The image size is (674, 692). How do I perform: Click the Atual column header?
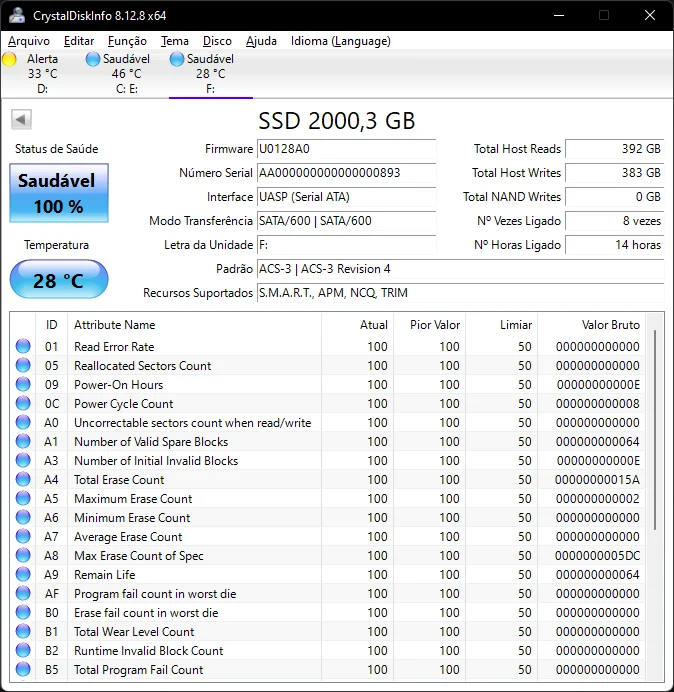[358, 325]
